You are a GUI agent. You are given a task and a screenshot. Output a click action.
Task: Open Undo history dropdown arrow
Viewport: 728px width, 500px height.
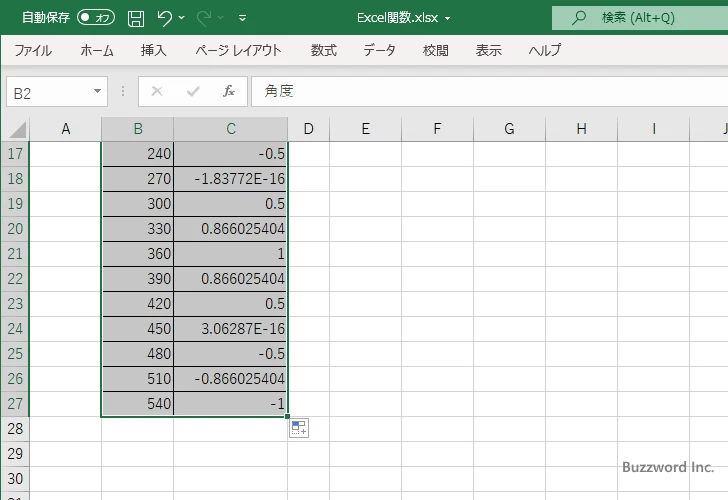click(x=182, y=18)
